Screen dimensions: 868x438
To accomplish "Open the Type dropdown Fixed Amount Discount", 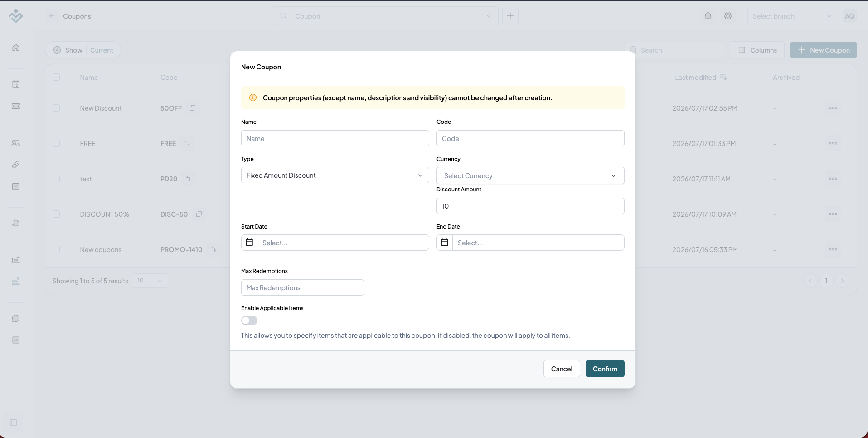I will [x=335, y=175].
